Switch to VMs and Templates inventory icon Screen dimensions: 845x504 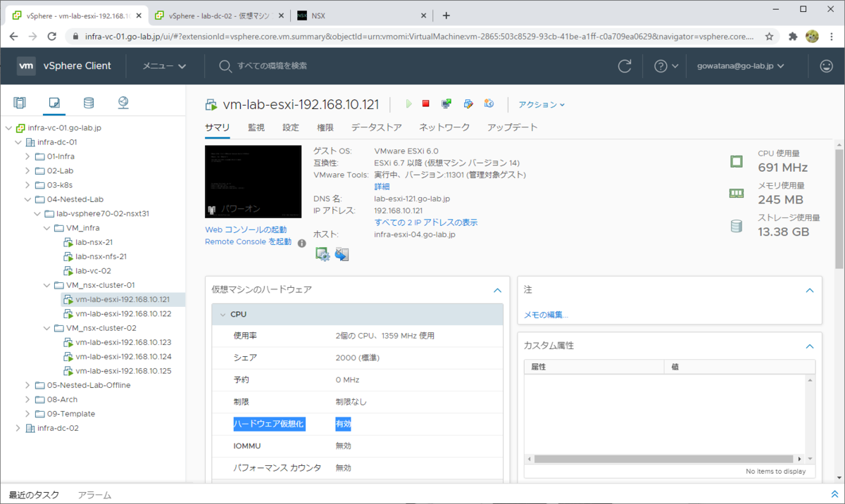tap(54, 103)
